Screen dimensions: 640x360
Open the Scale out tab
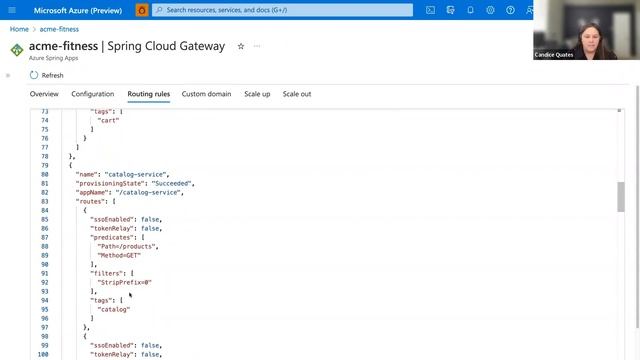[297, 94]
